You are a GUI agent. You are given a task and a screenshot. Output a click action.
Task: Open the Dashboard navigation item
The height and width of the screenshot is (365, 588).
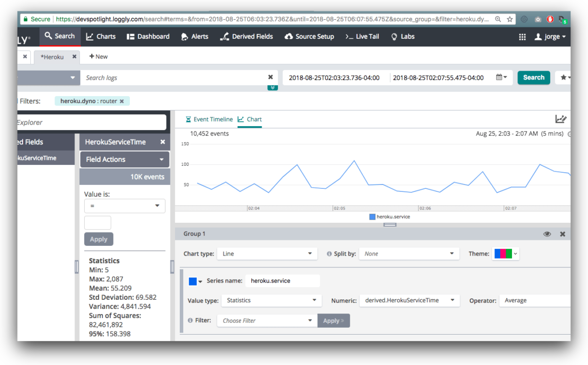click(148, 36)
